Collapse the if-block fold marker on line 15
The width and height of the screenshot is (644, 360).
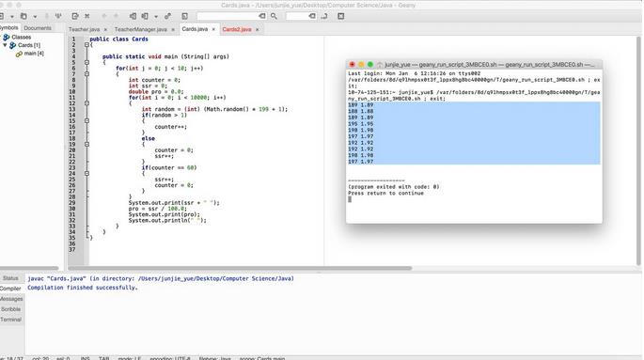pos(86,120)
